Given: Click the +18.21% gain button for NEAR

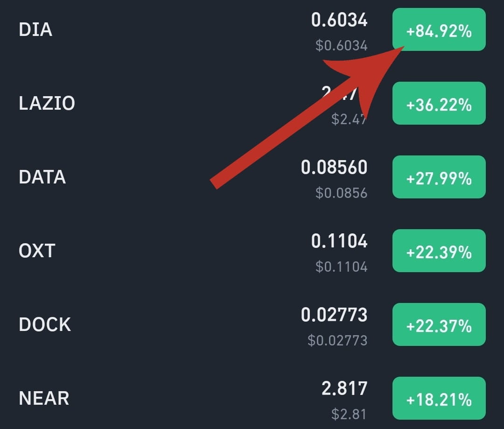Looking at the screenshot, I should (439, 398).
